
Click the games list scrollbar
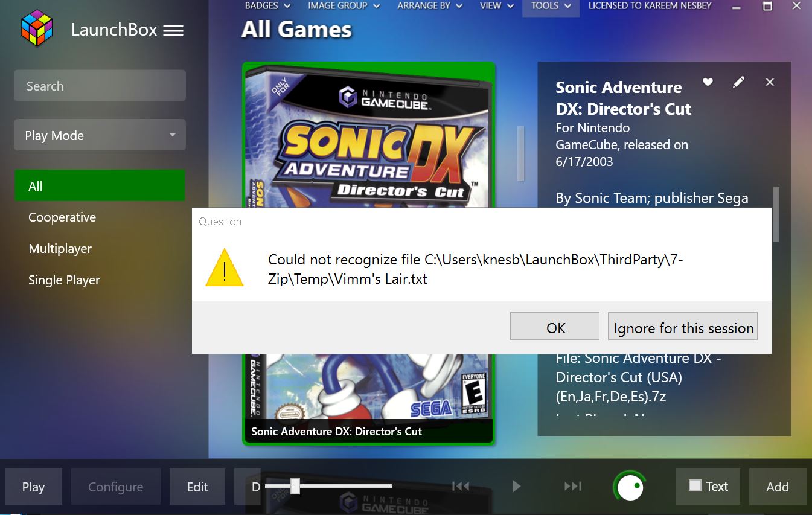[520, 153]
